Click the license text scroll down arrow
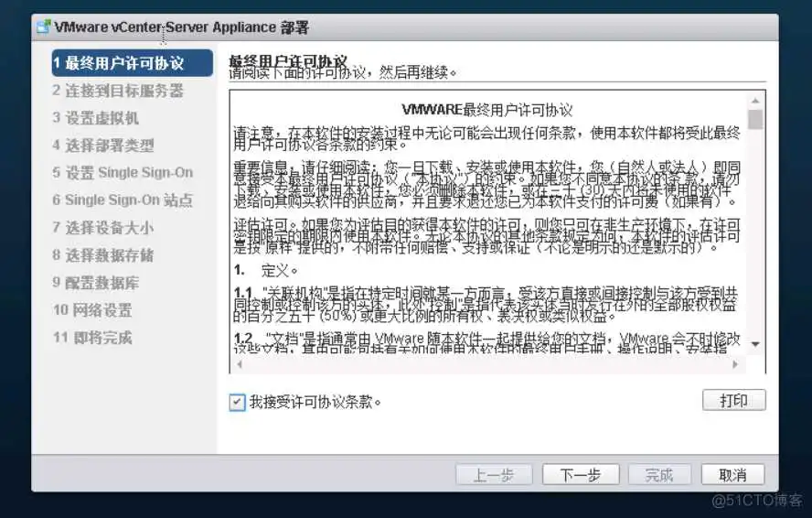812x518 pixels. (755, 345)
